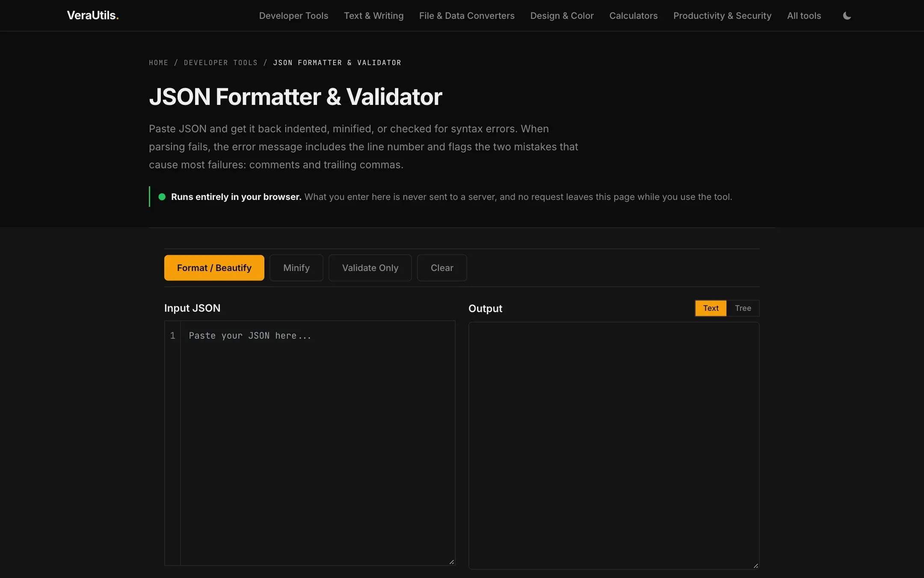Open the Text & Writing menu
Viewport: 924px width, 578px height.
pyautogui.click(x=373, y=16)
